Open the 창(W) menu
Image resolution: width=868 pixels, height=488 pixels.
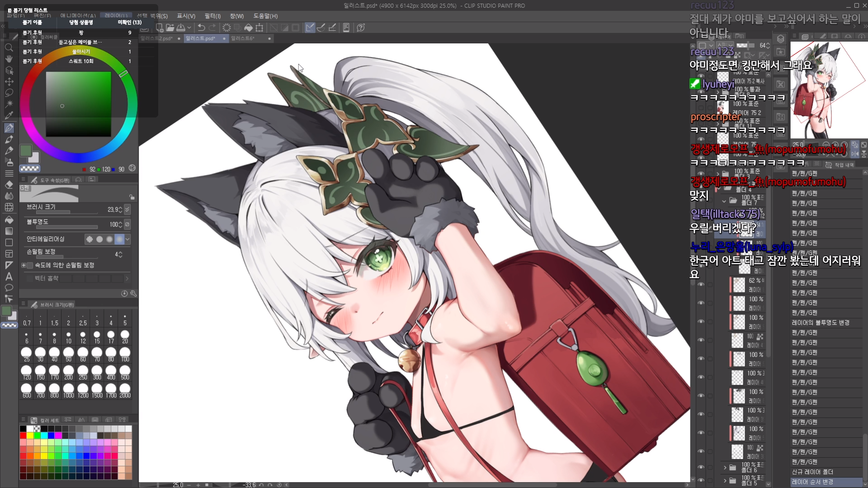click(x=237, y=16)
